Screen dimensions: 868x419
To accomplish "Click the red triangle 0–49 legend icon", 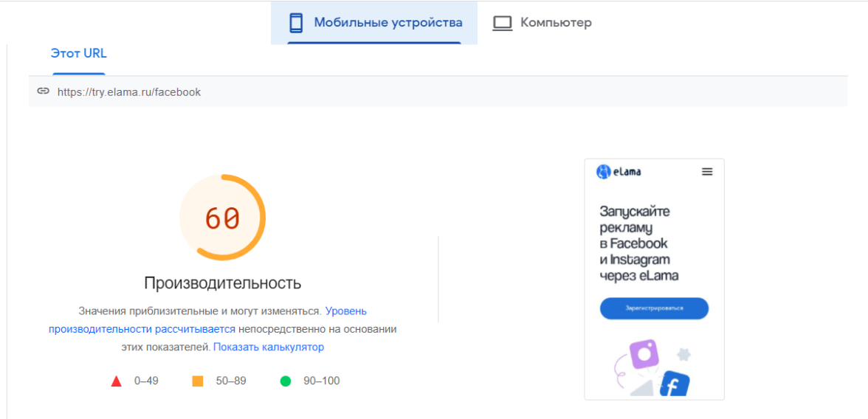I will click(117, 381).
